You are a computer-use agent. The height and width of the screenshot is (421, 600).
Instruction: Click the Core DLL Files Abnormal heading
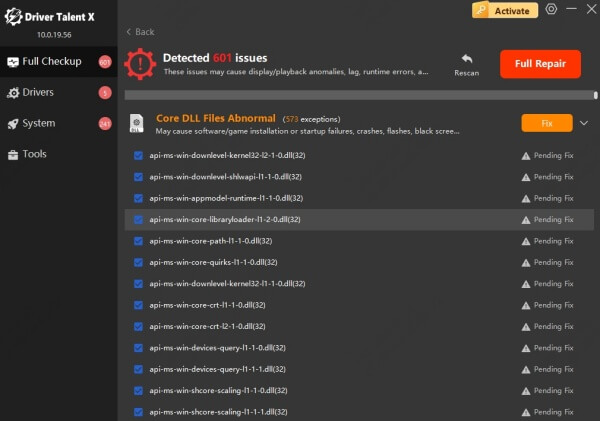(x=216, y=118)
